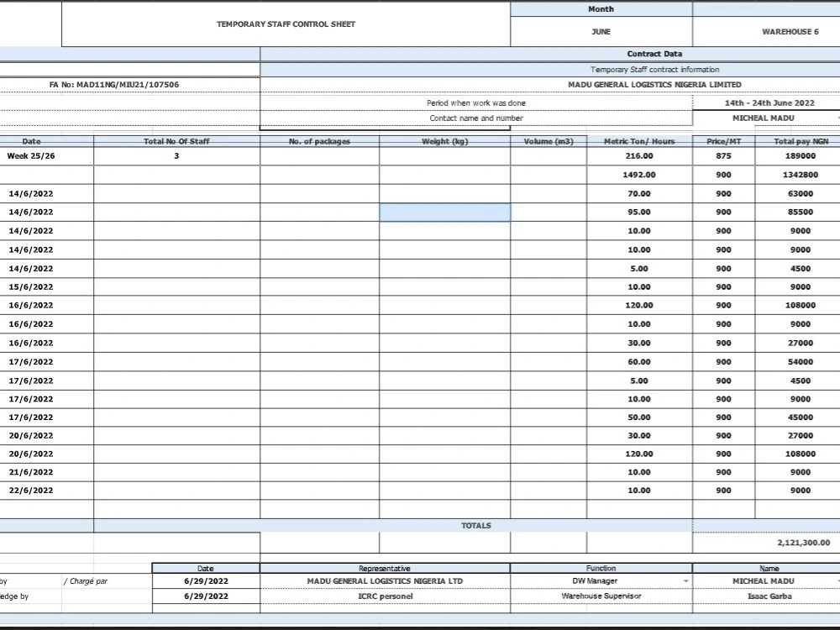Viewport: 840px width, 630px height.
Task: Click the Representative header
Action: (385, 569)
